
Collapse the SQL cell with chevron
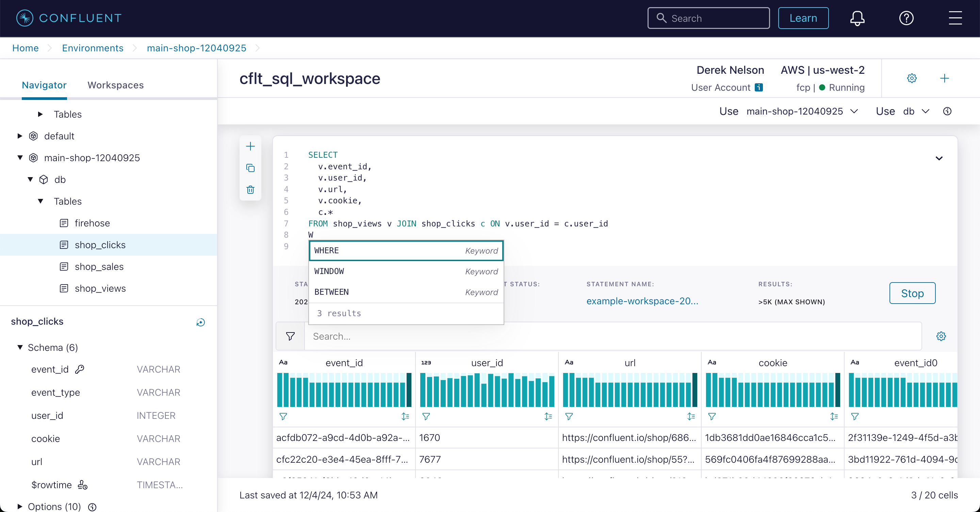coord(939,158)
